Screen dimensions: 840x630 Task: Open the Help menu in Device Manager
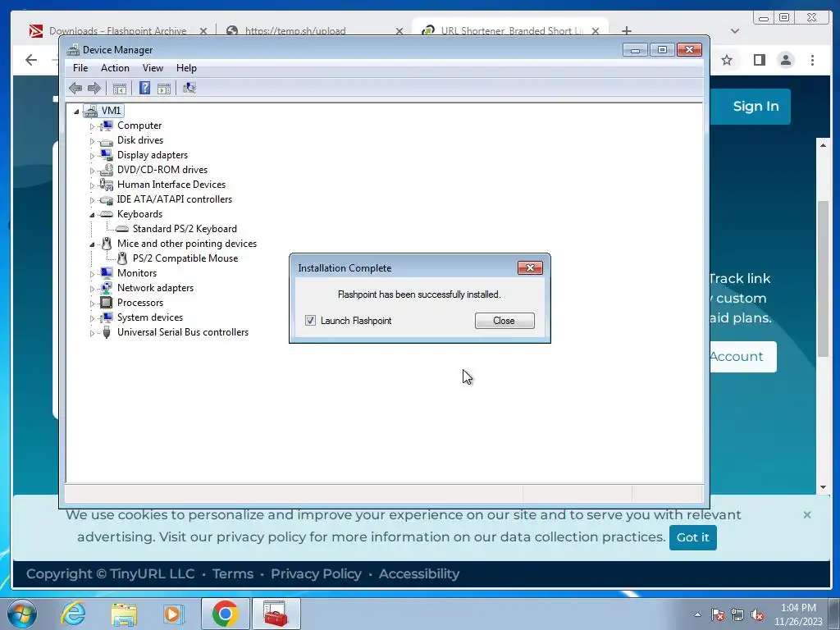(x=186, y=68)
